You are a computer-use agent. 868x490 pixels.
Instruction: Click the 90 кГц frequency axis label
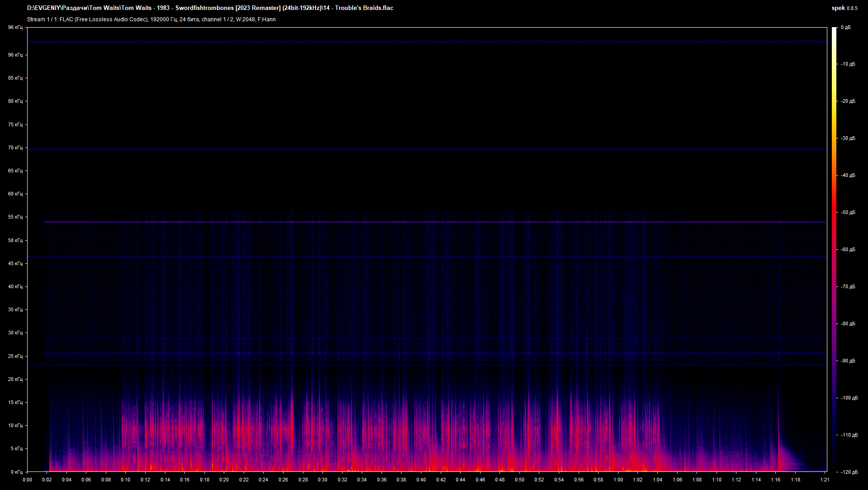point(15,55)
